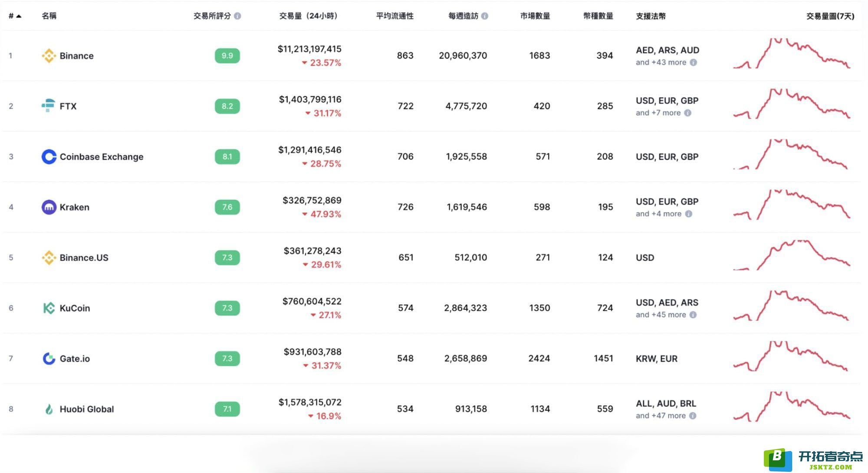The image size is (868, 473).
Task: Open info icon beside 交易所評分 header
Action: (237, 16)
